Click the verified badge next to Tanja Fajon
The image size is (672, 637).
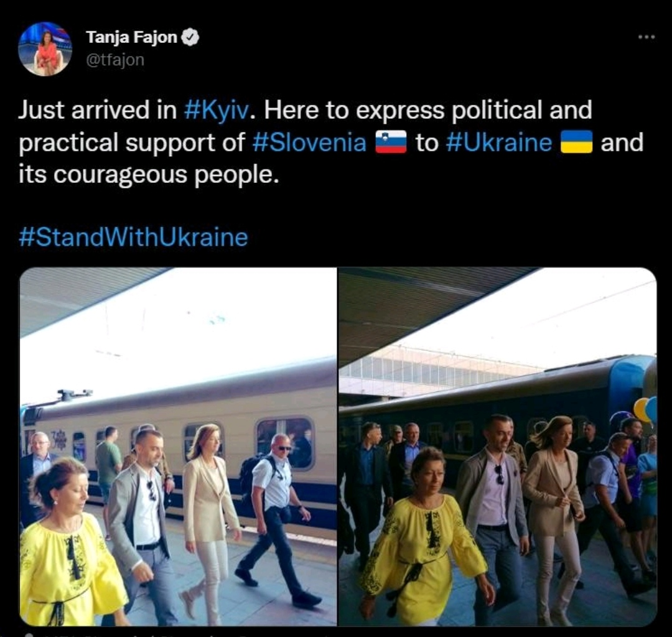coord(190,37)
